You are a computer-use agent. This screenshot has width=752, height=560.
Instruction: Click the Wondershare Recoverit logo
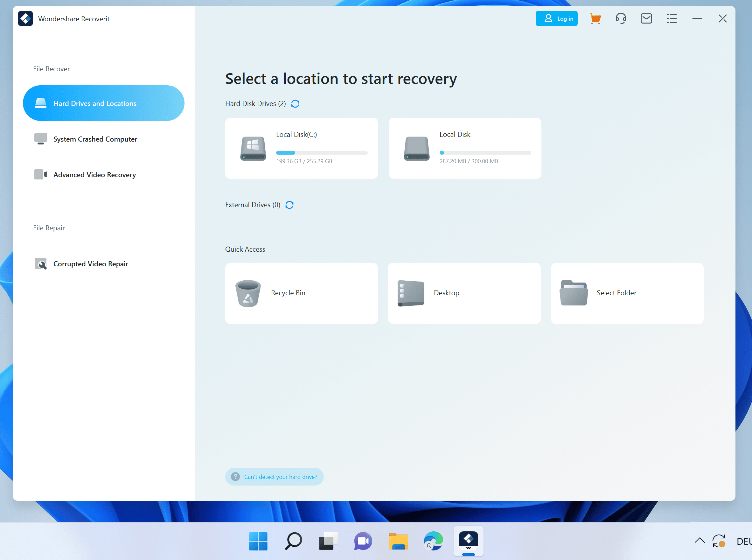pos(25,18)
